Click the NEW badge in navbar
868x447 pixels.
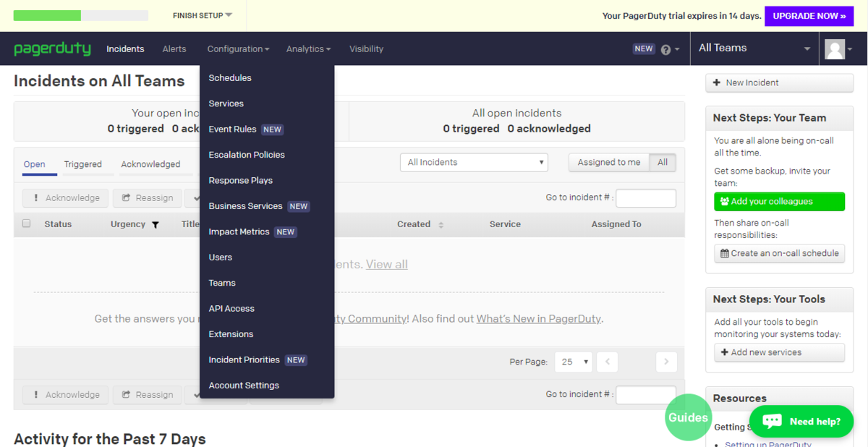tap(644, 49)
